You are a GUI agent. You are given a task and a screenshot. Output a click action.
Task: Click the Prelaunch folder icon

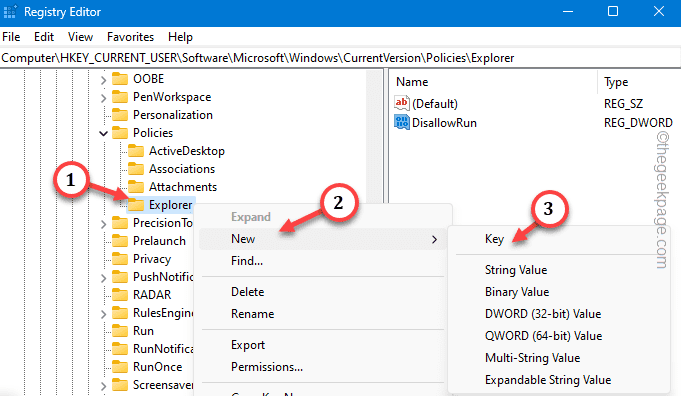120,241
